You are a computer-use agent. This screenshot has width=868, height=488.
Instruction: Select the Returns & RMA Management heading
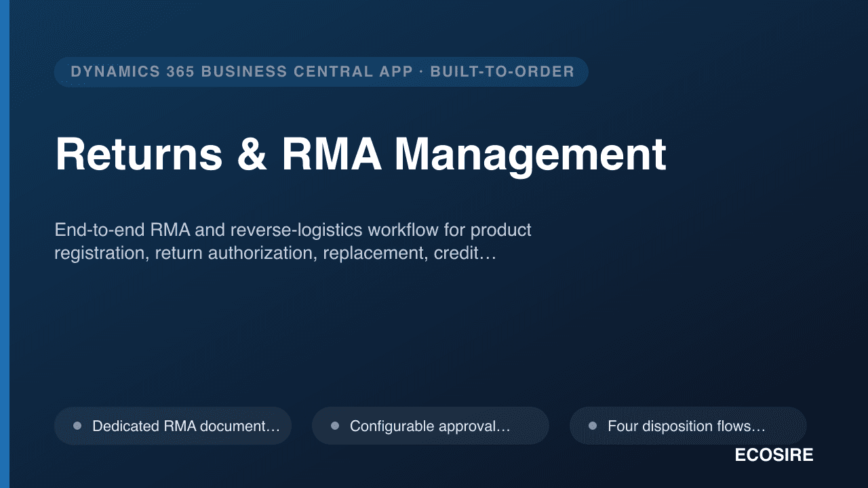[x=361, y=155]
